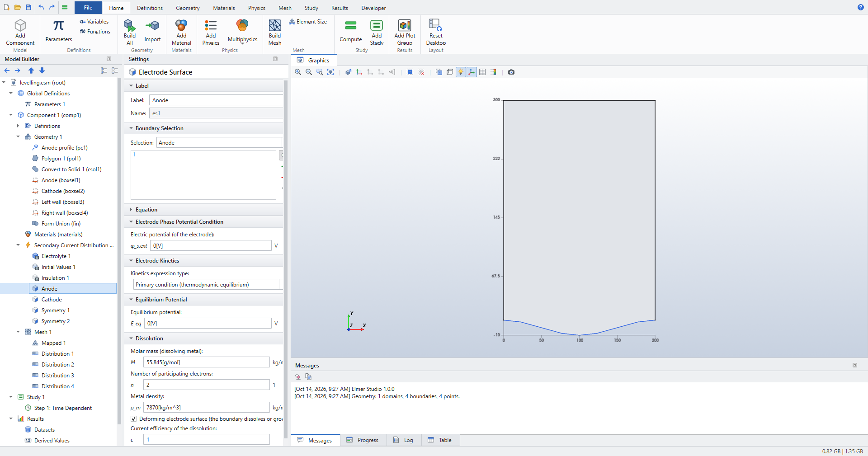Click the Clear Selection graphics icon
The height and width of the screenshot is (456, 868).
pyautogui.click(x=421, y=72)
